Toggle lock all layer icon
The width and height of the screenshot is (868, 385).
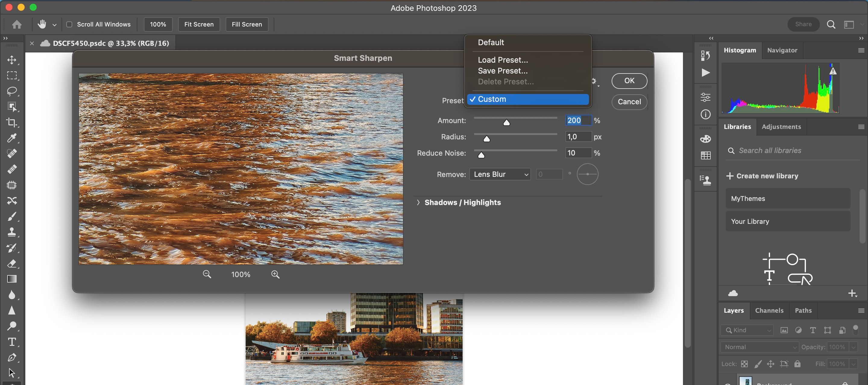pos(797,364)
